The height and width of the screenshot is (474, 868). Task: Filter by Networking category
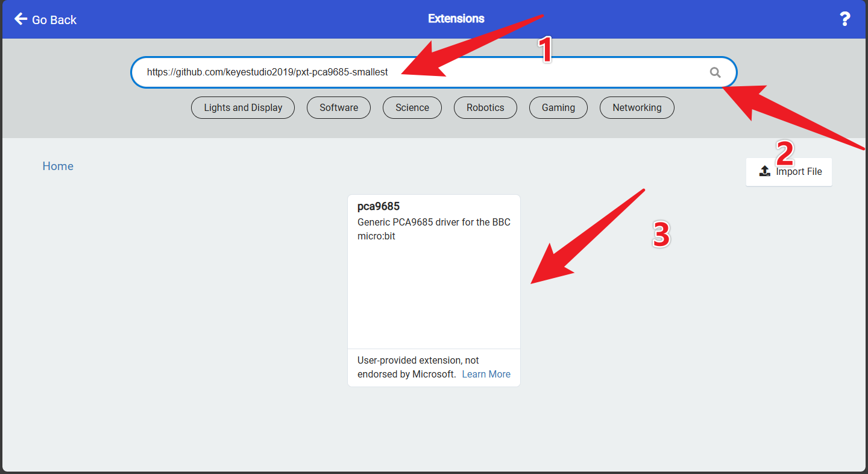pyautogui.click(x=637, y=107)
